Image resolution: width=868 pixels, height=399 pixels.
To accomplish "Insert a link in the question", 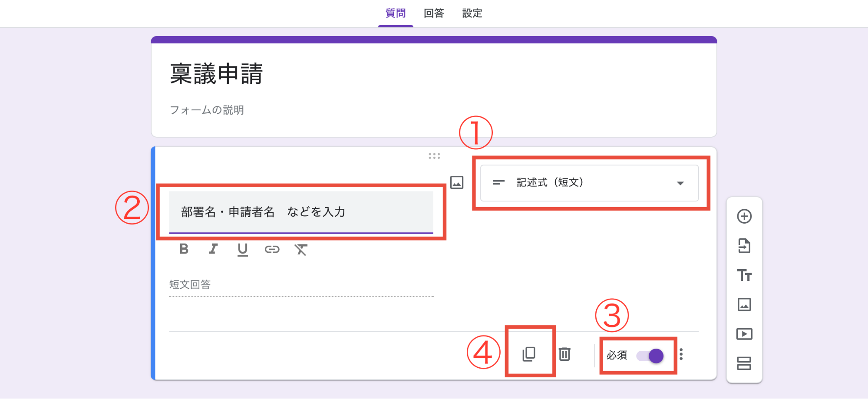I will 272,249.
